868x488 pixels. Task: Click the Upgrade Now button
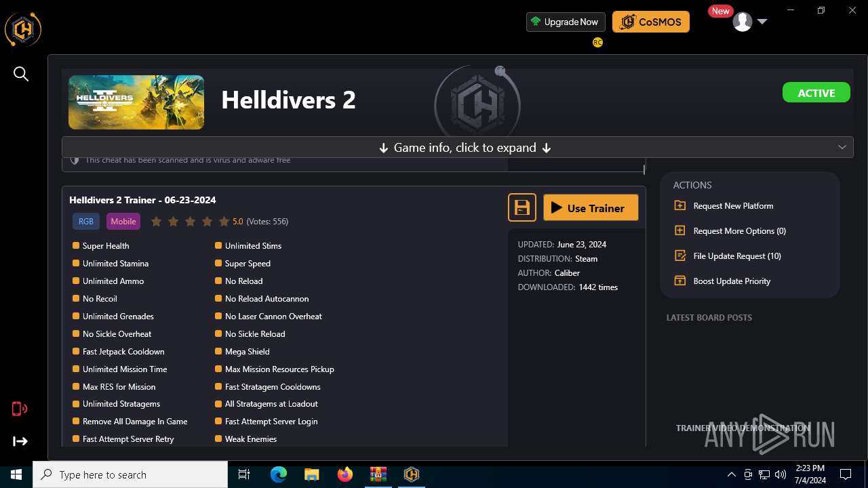(x=566, y=22)
